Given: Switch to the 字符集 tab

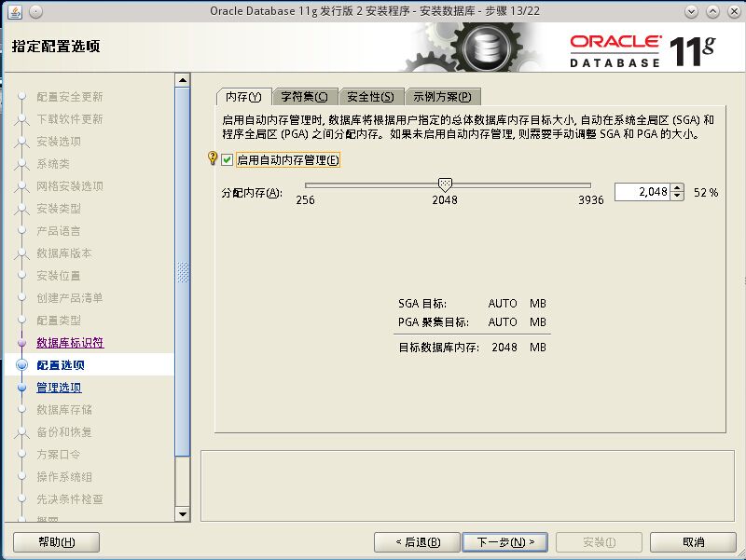Looking at the screenshot, I should [305, 97].
